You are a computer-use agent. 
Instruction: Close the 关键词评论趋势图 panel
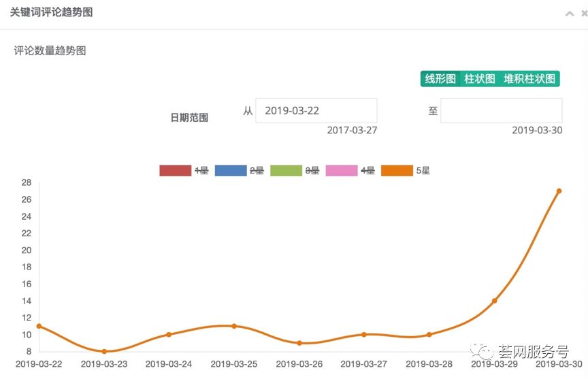[x=585, y=14]
